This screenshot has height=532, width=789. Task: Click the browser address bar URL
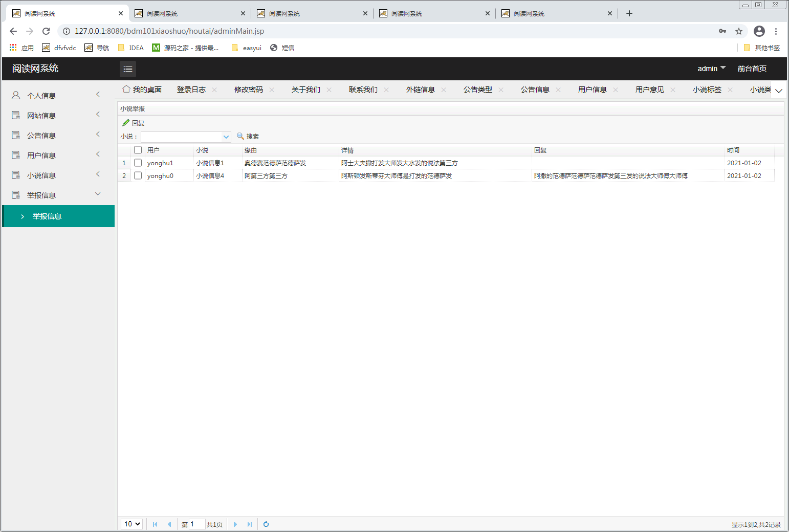[169, 31]
